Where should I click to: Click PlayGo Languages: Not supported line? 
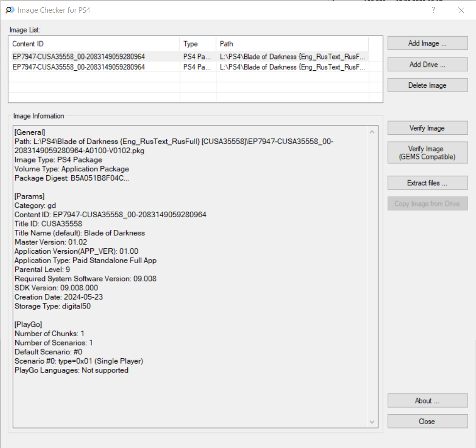(72, 370)
